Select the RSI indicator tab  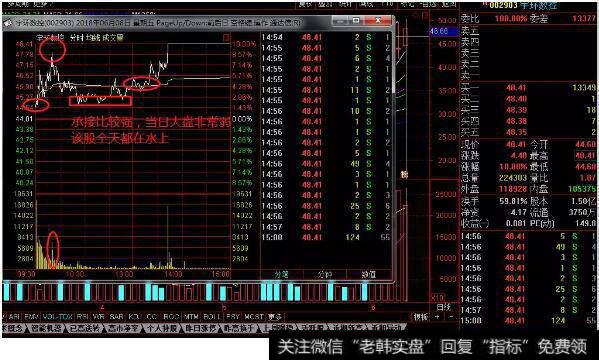[x=83, y=317]
